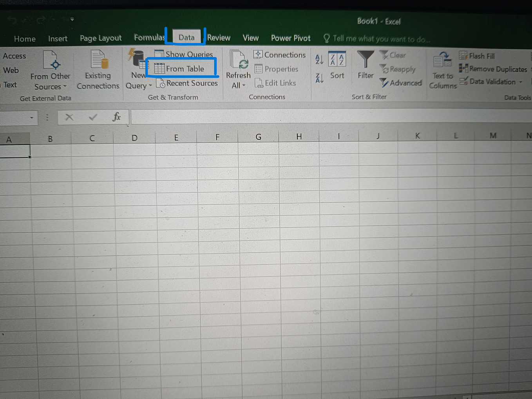Click the Tell me search box

point(376,39)
